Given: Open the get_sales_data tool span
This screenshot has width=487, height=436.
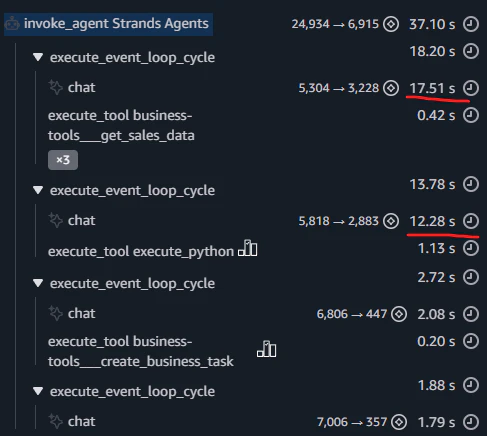Looking at the screenshot, I should pyautogui.click(x=121, y=125).
